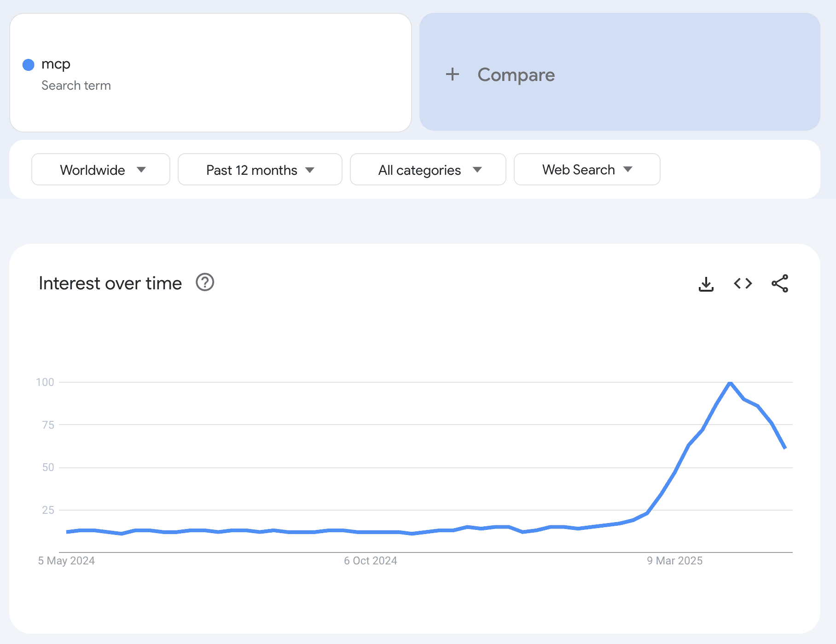Click the 100 y-axis label
Image resolution: width=836 pixels, height=644 pixels.
pyautogui.click(x=45, y=382)
